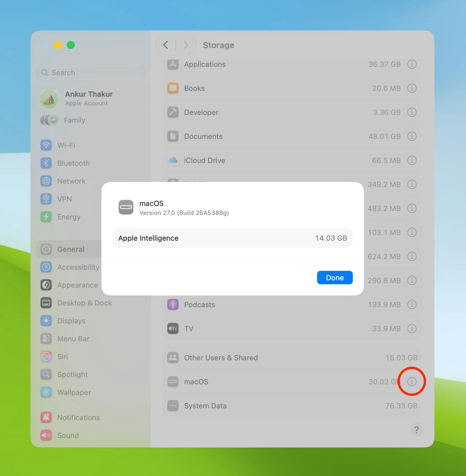
Task: Open info for Applications storage
Action: pos(412,64)
